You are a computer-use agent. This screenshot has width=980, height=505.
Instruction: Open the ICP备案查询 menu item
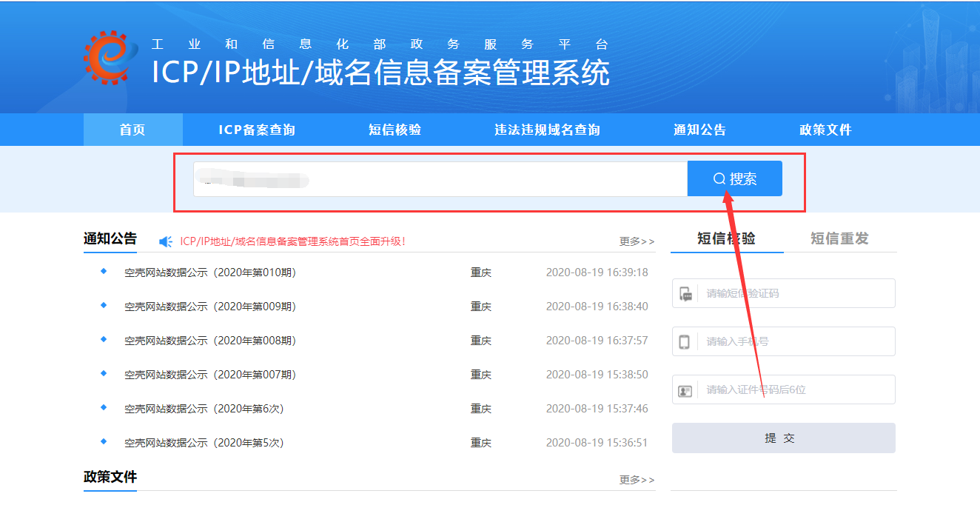pos(257,130)
